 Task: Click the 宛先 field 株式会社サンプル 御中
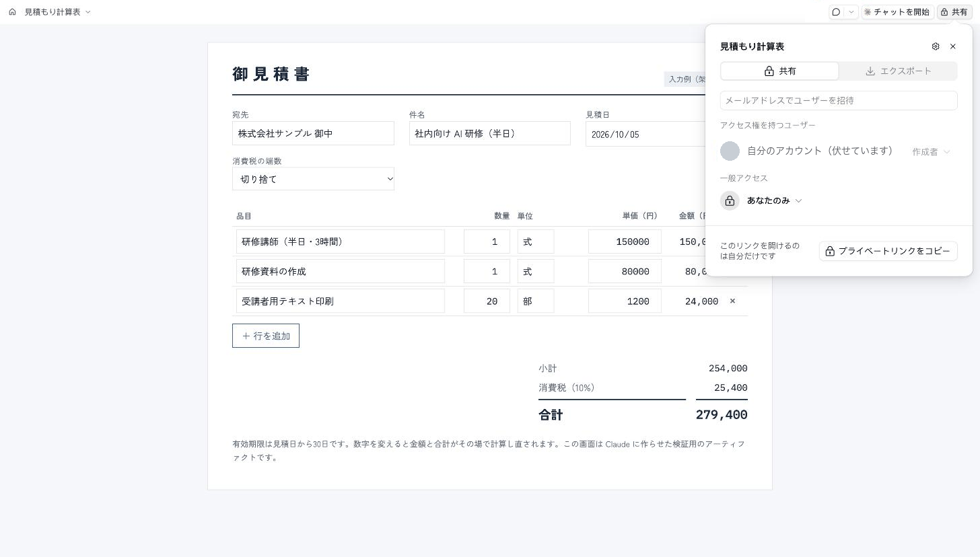(x=313, y=133)
